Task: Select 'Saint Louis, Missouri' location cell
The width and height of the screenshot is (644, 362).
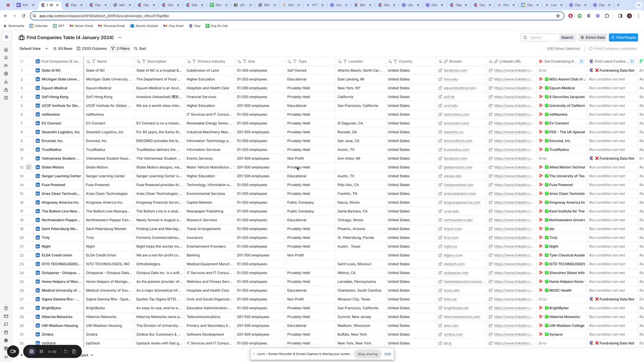Action: point(360,264)
